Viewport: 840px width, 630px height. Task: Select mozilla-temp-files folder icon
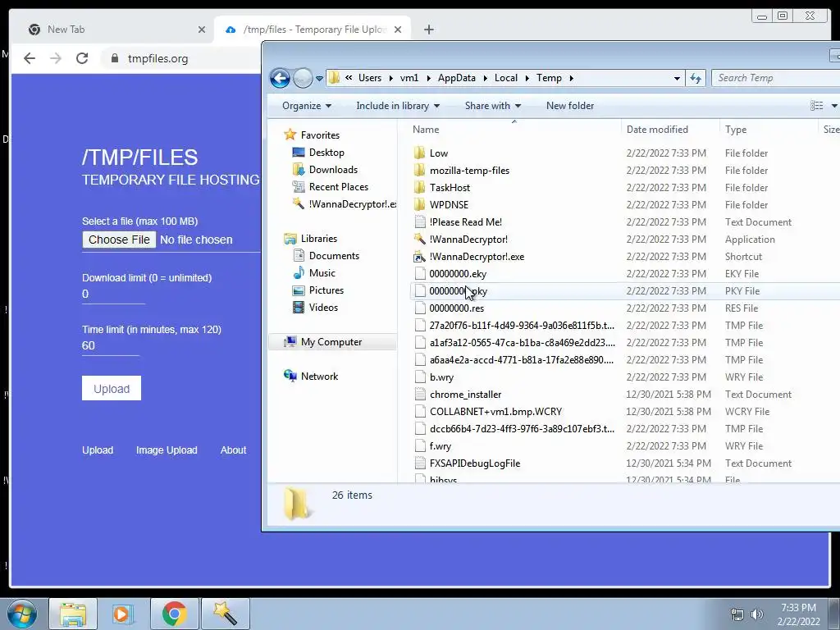tap(420, 171)
